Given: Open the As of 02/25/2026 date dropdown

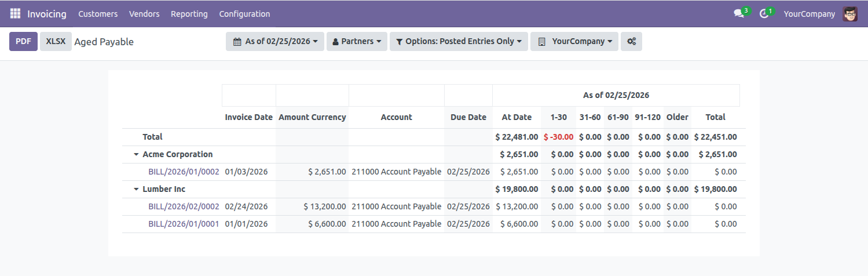Looking at the screenshot, I should coord(275,42).
